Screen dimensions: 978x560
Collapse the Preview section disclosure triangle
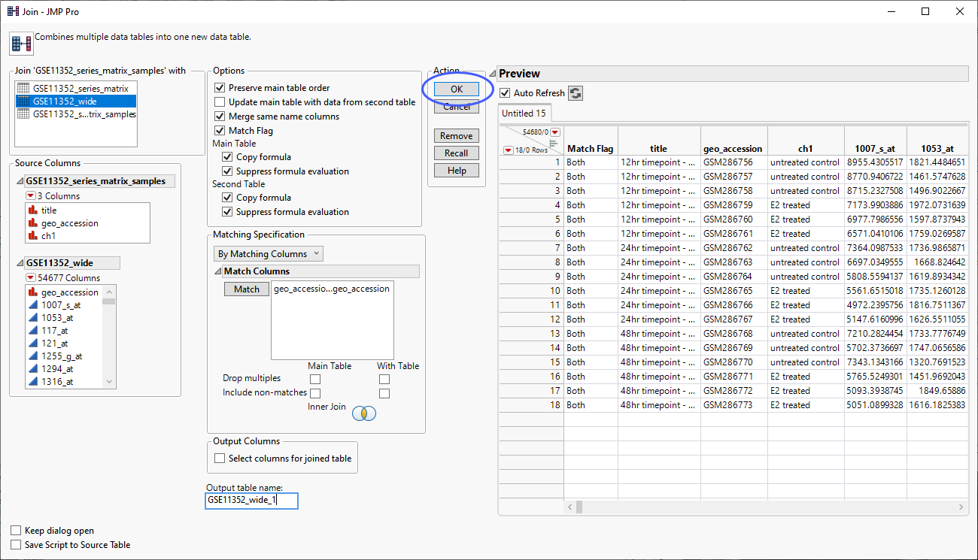[x=493, y=74]
